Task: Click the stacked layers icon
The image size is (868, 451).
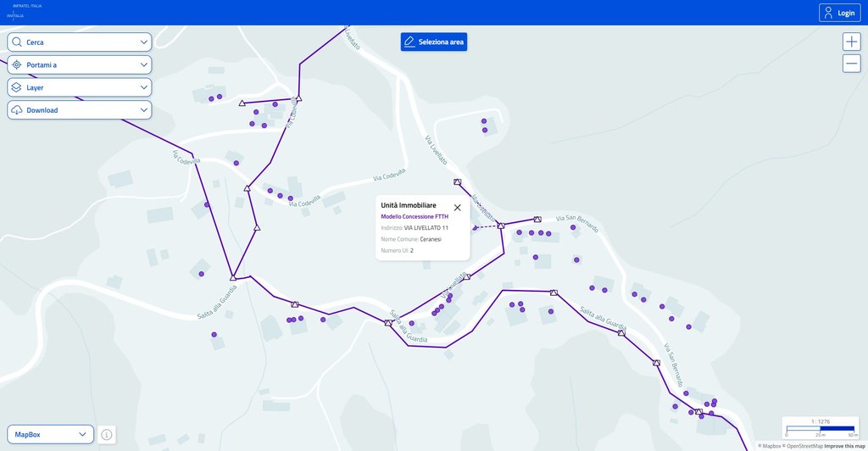Action: click(17, 87)
